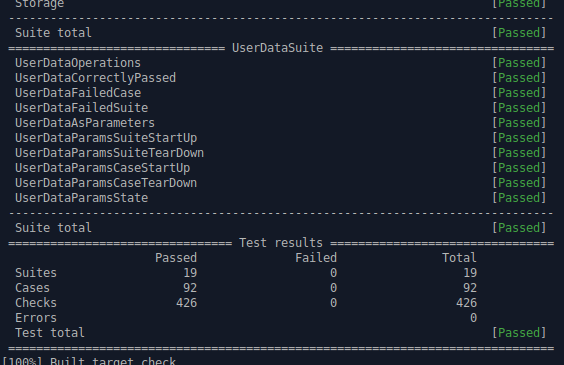Select the UserDataParamsState test name
Viewport: 564px width, 365px height.
coord(82,198)
